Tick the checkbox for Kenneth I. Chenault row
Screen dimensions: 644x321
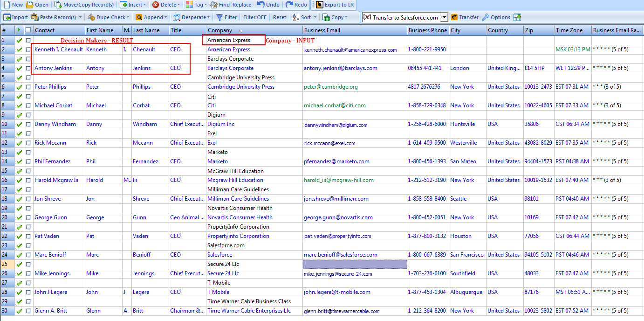[x=28, y=49]
